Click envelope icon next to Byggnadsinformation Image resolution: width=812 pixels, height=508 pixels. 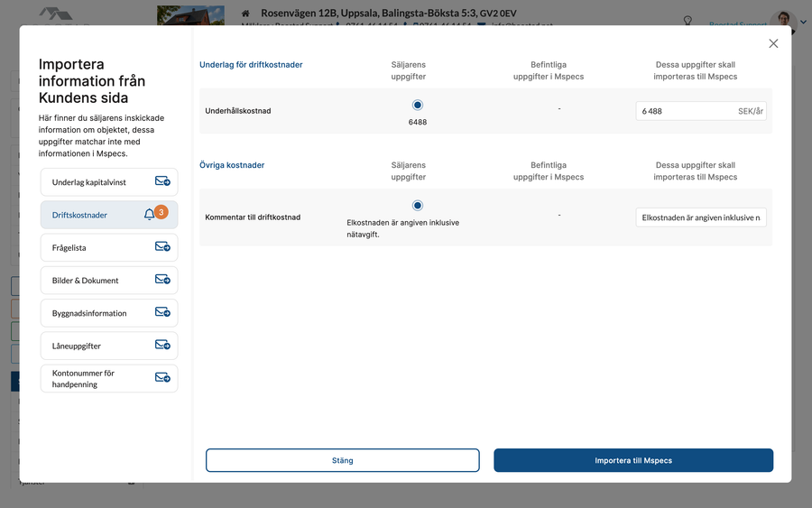pos(162,311)
